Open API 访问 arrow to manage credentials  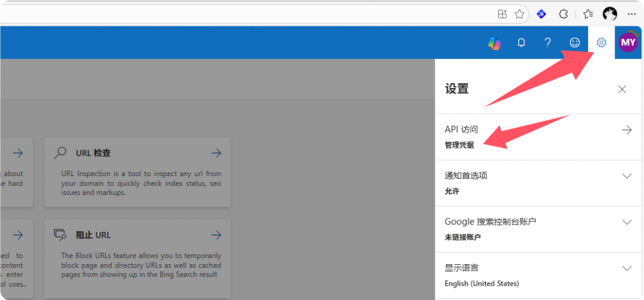point(626,130)
